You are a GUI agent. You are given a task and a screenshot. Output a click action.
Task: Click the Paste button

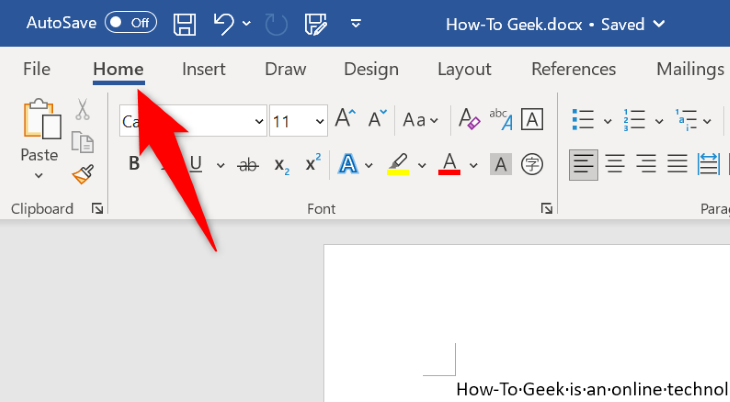(39, 130)
